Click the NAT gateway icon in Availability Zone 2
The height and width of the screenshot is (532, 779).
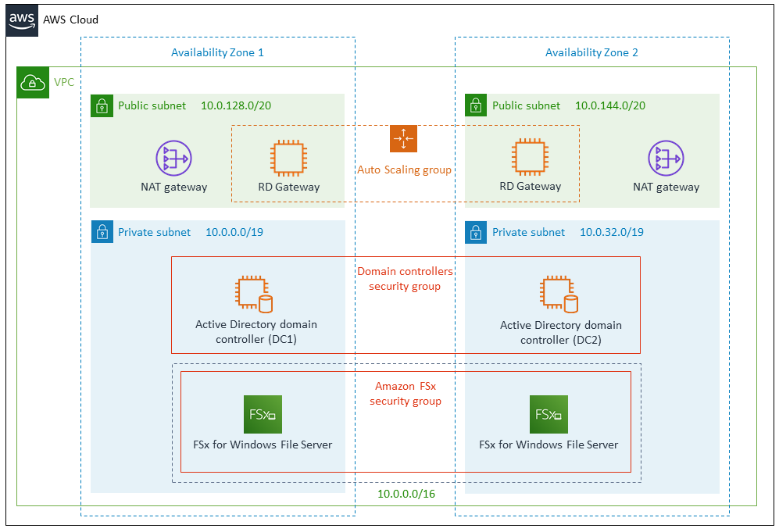point(665,158)
